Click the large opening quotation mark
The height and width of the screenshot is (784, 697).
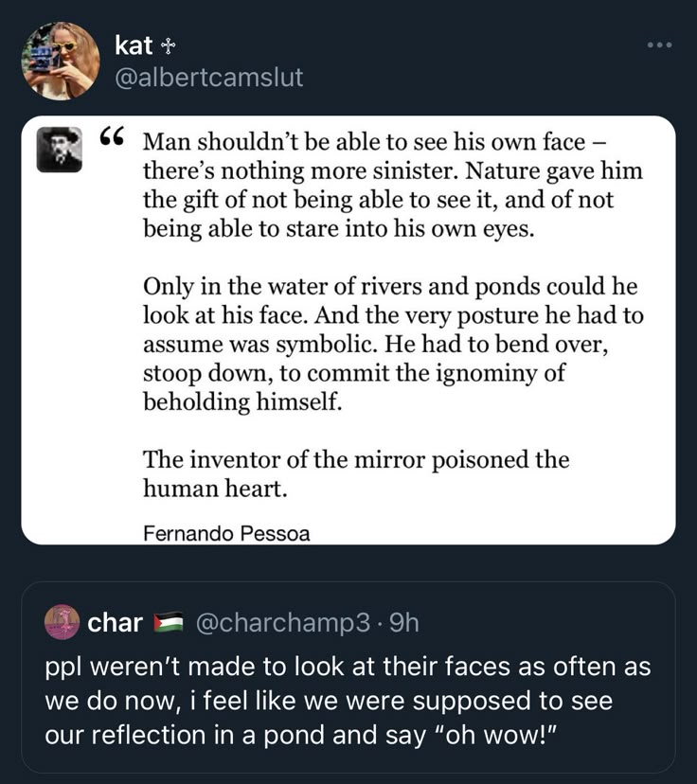pos(112,139)
